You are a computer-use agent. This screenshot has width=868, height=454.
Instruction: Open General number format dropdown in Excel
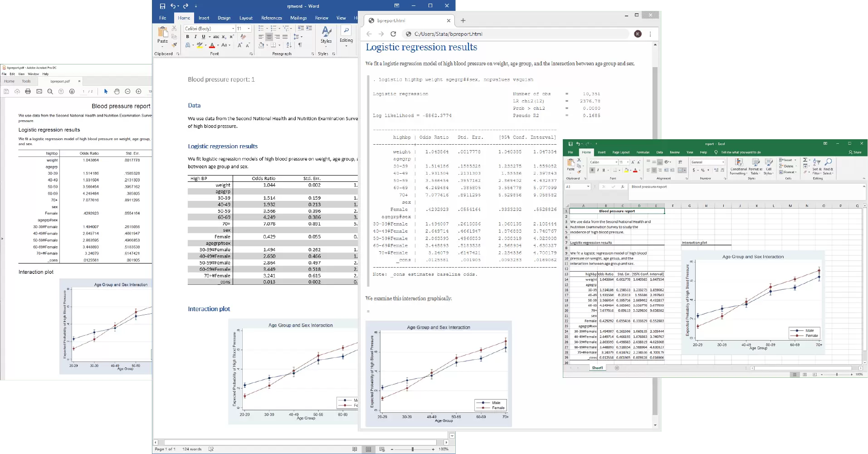(x=723, y=162)
